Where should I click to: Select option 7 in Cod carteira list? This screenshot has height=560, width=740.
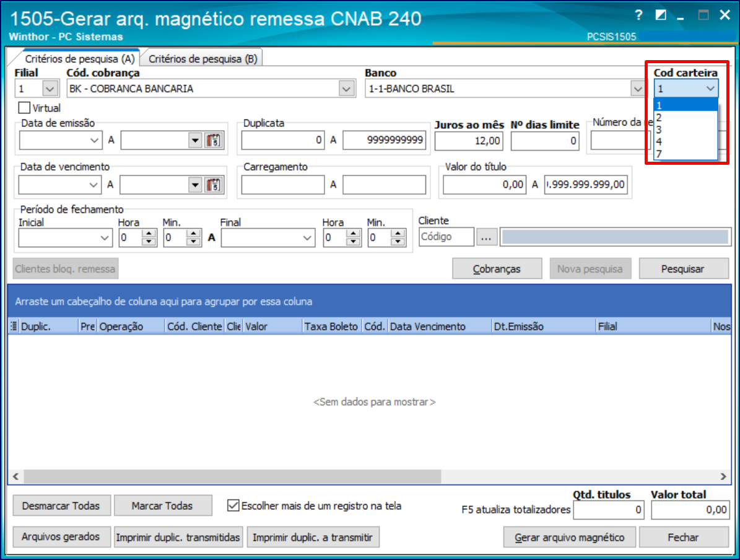[686, 154]
